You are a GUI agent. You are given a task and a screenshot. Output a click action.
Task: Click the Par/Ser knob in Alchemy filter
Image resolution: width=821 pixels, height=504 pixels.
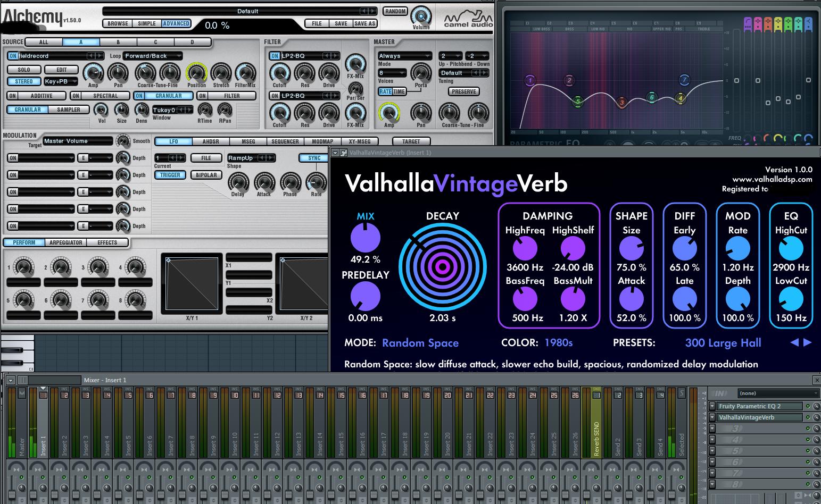pyautogui.click(x=355, y=88)
